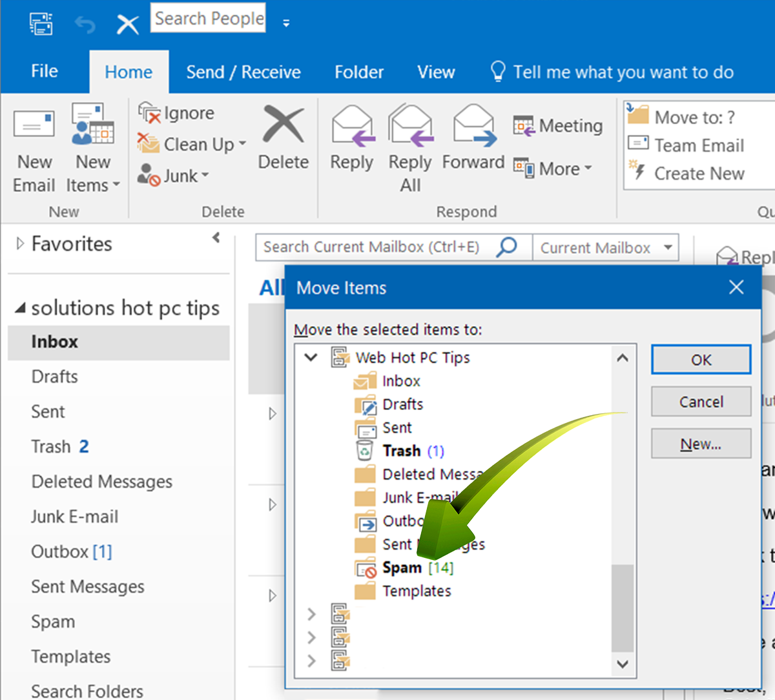
Task: Open the Clean Up option
Action: point(192,144)
